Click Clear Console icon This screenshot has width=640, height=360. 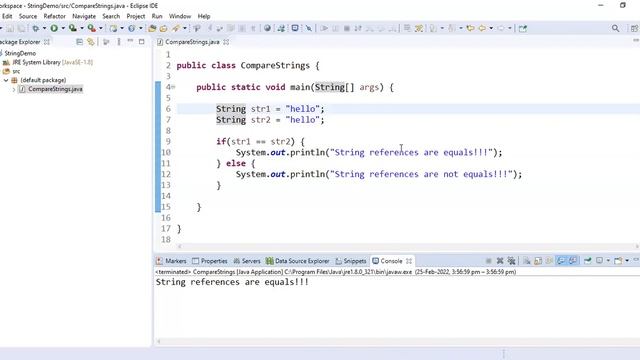click(527, 260)
